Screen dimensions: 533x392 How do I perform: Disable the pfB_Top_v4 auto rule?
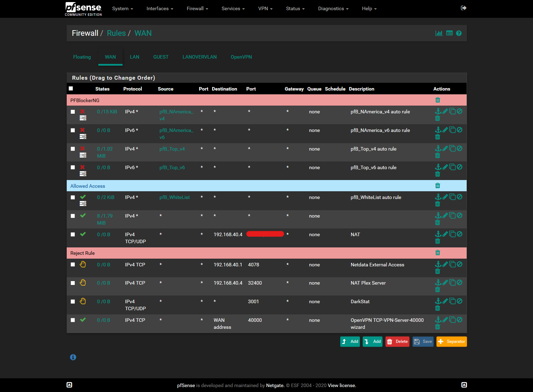tap(460, 148)
